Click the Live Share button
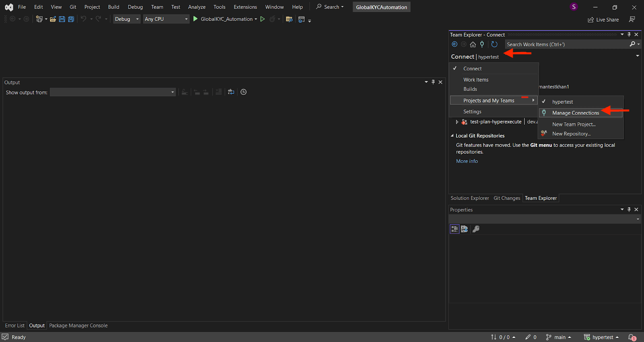644x342 pixels. 603,20
